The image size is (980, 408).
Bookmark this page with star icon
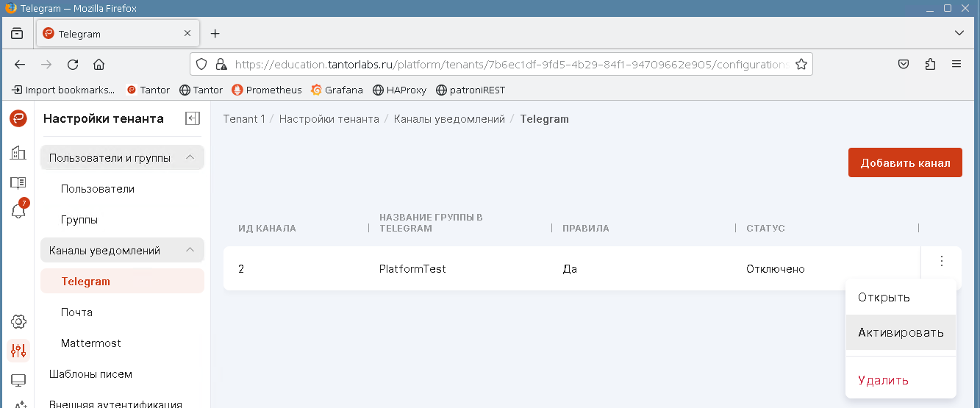click(801, 64)
